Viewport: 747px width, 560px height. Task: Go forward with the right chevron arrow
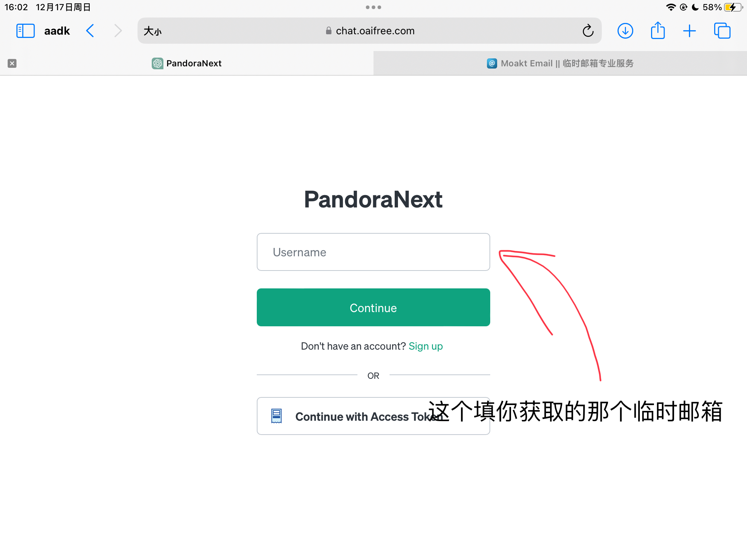tap(117, 31)
